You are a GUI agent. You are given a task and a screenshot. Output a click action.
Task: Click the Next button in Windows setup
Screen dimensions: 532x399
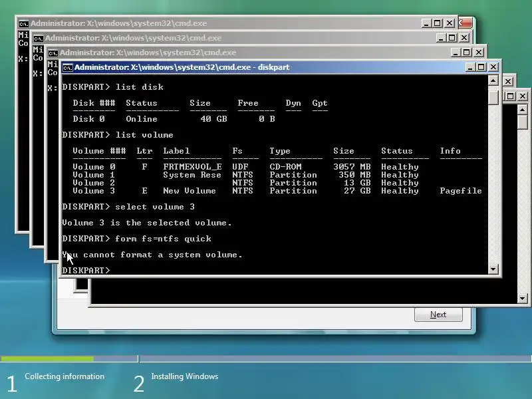[438, 315]
